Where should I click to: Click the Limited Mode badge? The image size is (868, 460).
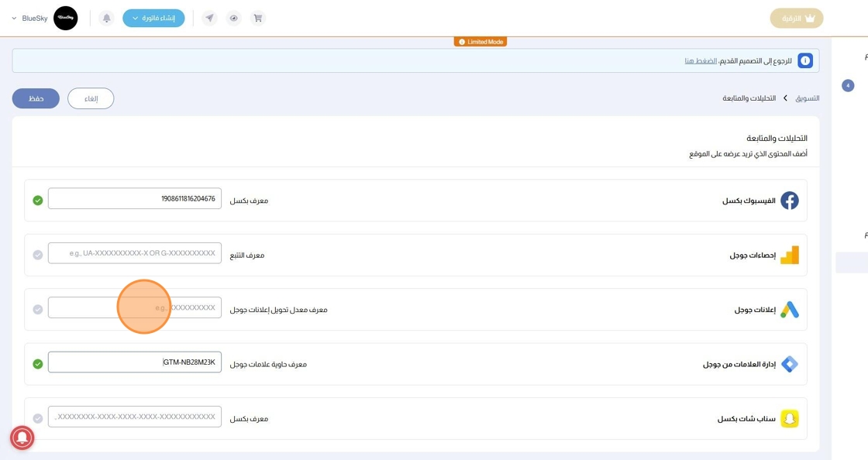[x=480, y=42]
